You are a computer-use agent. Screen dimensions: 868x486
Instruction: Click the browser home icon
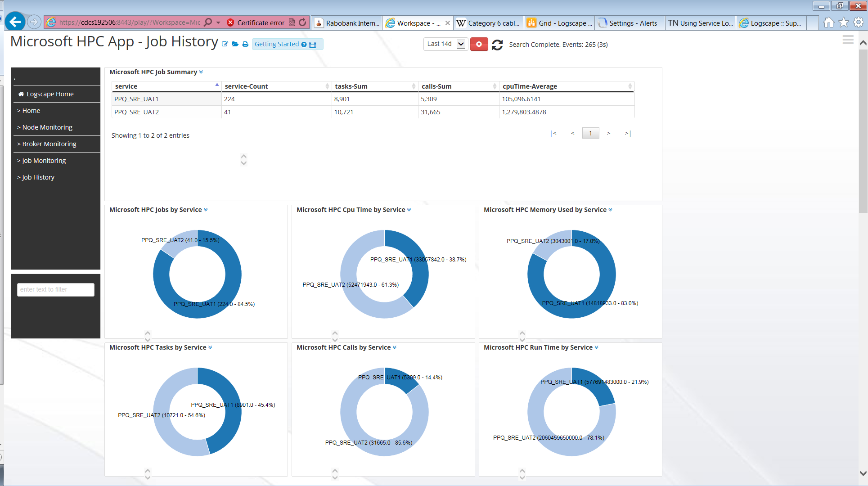click(828, 22)
